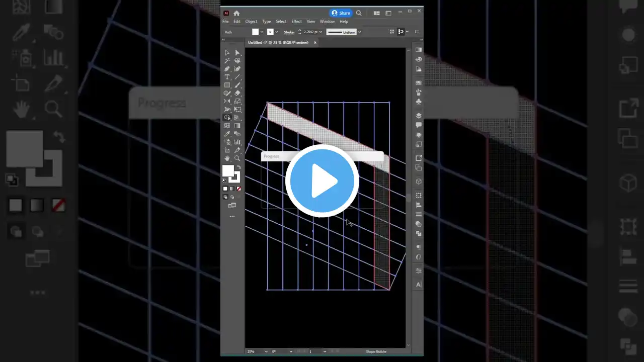The height and width of the screenshot is (362, 644).
Task: Open the Edit Toolbar three dots
Action: coord(232,216)
